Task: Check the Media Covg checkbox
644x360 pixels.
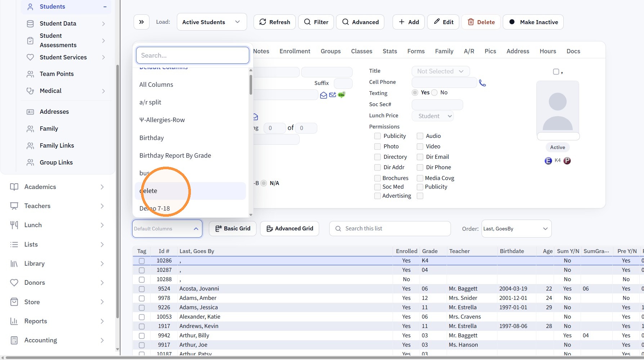Action: click(420, 178)
